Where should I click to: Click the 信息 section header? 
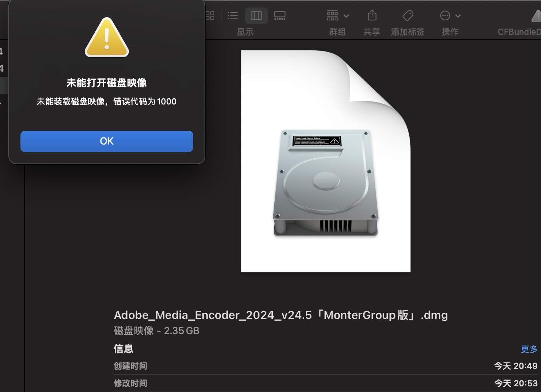[x=124, y=348]
